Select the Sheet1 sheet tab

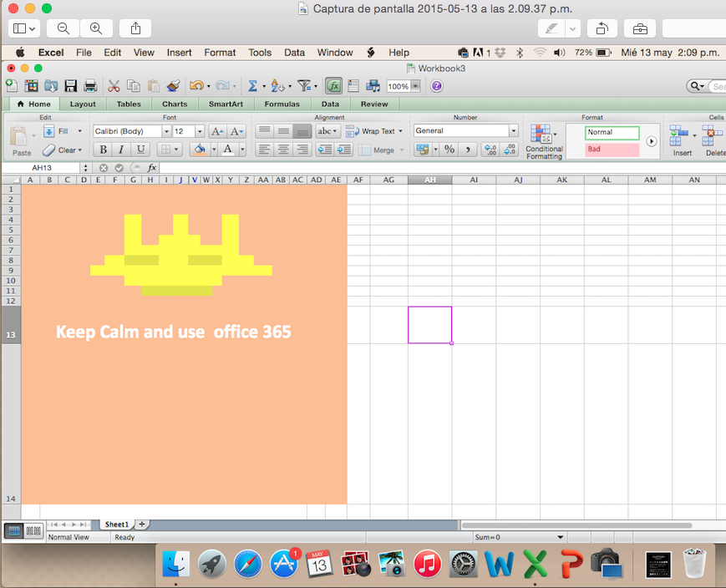click(117, 525)
